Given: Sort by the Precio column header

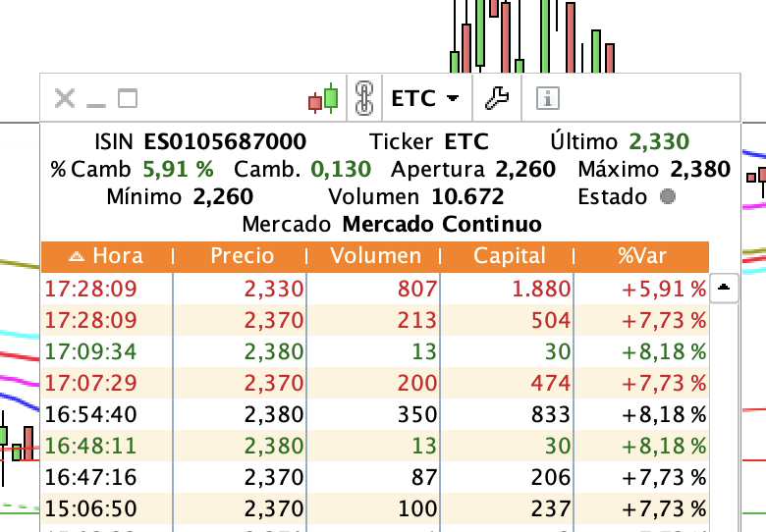Looking at the screenshot, I should point(241,256).
